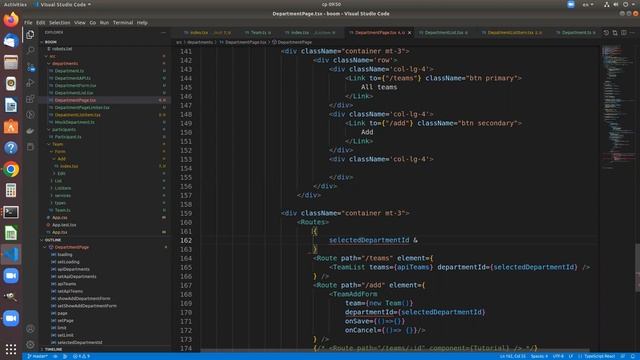Image resolution: width=640 pixels, height=360 pixels.
Task: Click the editor vertical scrollbar
Action: pyautogui.click(x=638, y=267)
